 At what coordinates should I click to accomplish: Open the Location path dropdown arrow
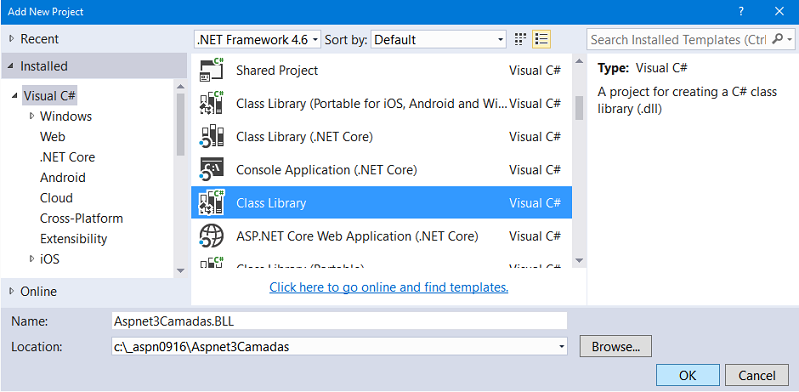click(561, 347)
